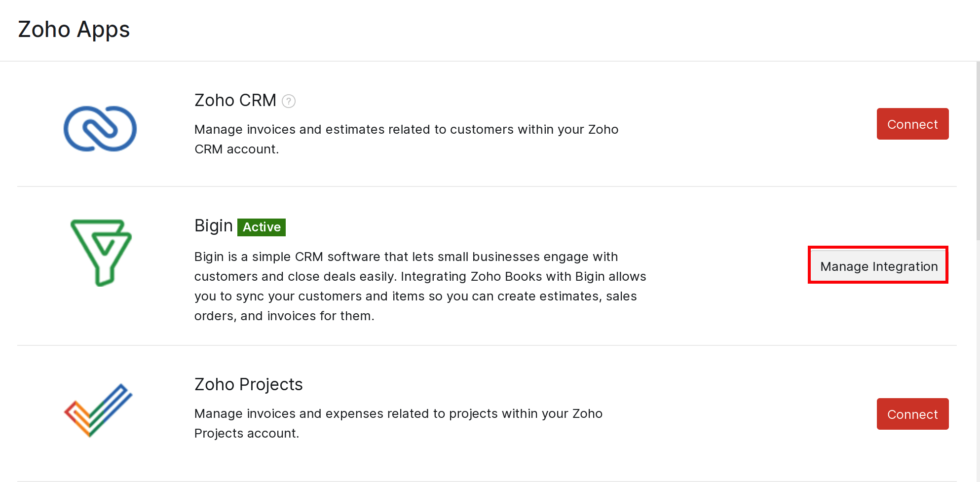Select the Bigin app name heading
Image resolution: width=980 pixels, height=482 pixels.
[213, 226]
